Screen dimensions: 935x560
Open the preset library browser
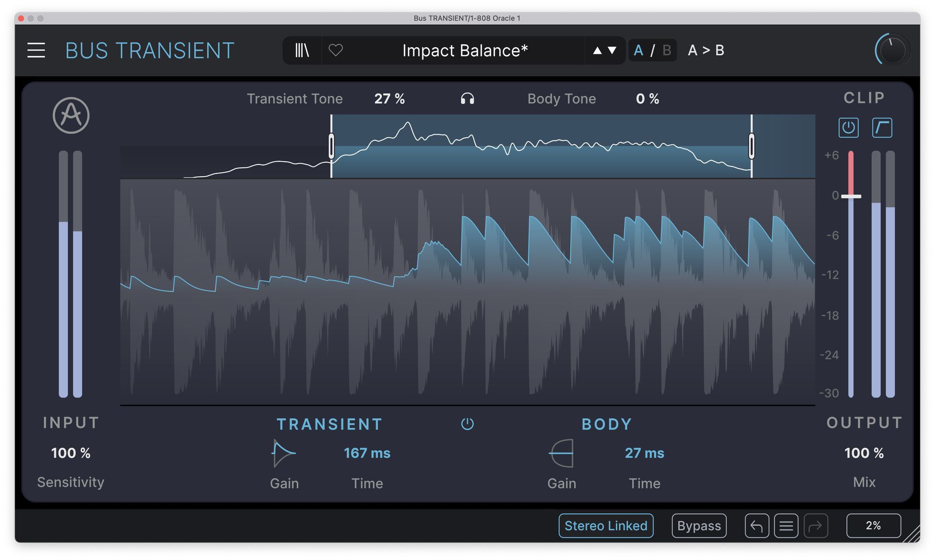coord(302,50)
